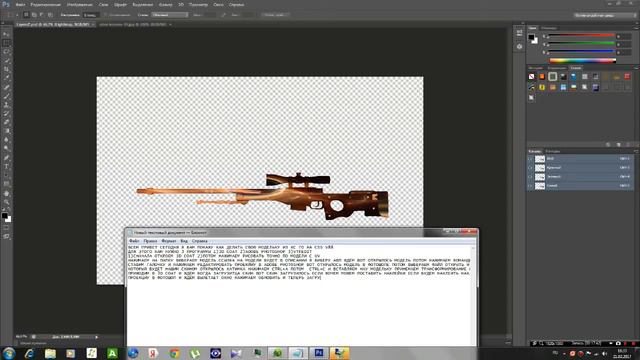The height and width of the screenshot is (360, 640).
Task: Select the Horizontal Type tool
Action: (6, 167)
